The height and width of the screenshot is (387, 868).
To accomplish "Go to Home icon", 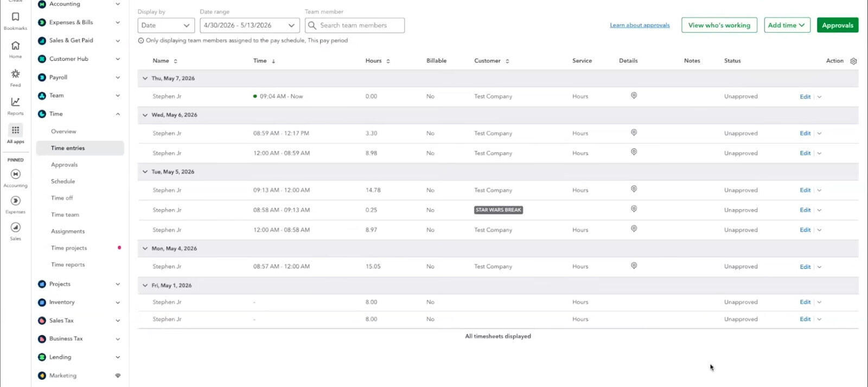I will click(x=15, y=46).
